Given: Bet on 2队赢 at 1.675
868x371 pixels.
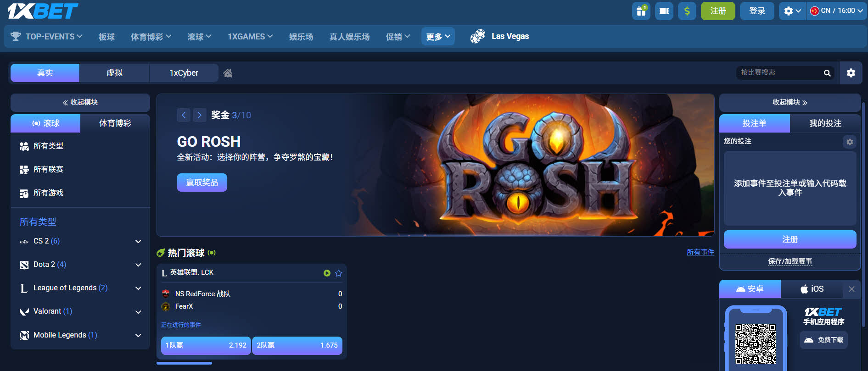Looking at the screenshot, I should (297, 345).
